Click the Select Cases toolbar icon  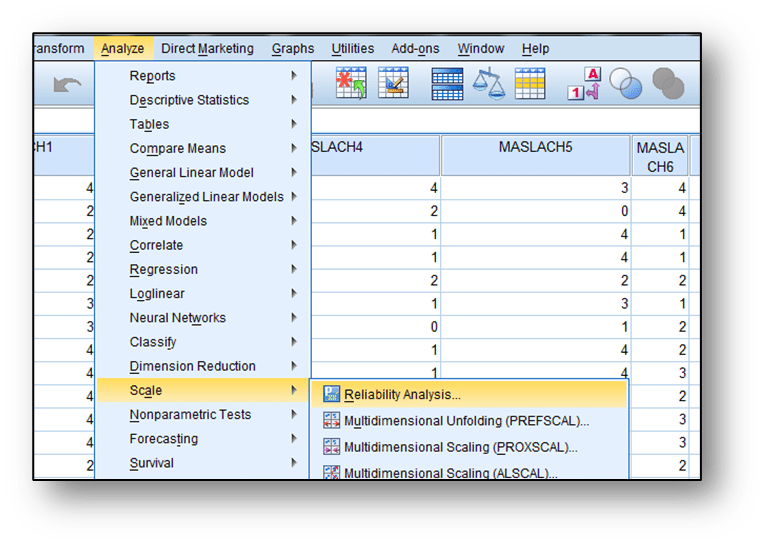click(x=530, y=84)
